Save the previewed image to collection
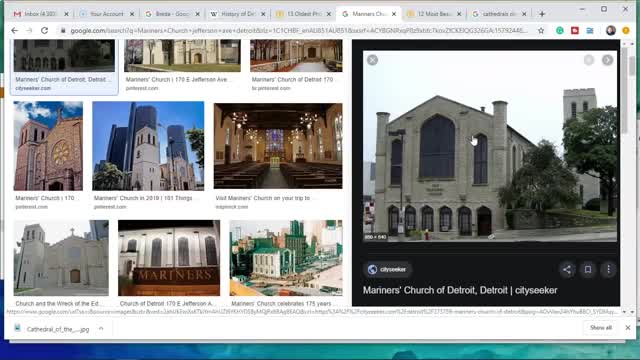Viewport: 640px width, 360px height. [x=588, y=269]
